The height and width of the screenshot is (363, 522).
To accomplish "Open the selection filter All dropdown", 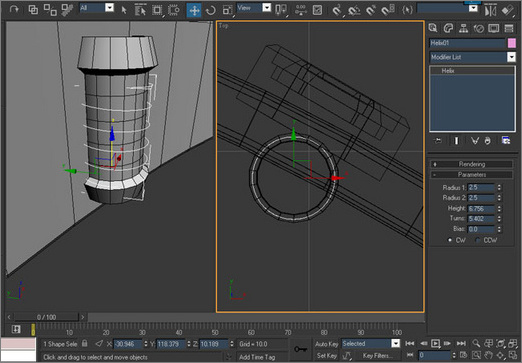I will click(97, 8).
